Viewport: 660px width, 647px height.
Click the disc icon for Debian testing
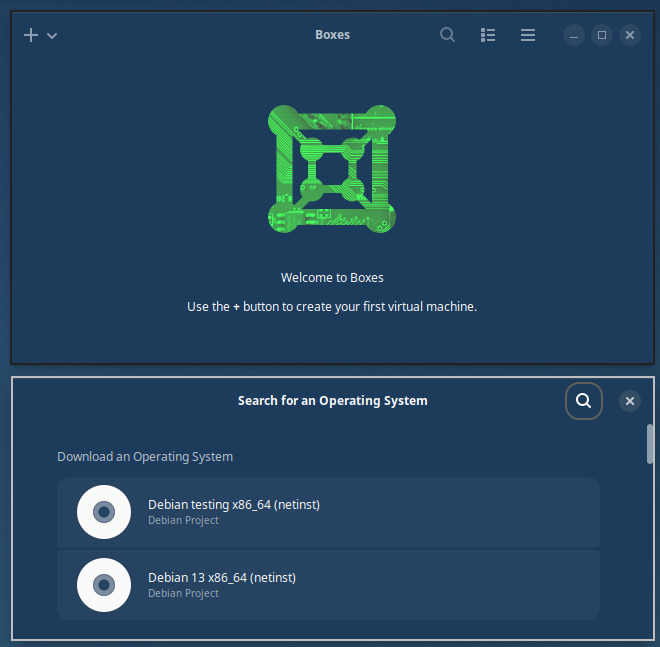pos(104,512)
